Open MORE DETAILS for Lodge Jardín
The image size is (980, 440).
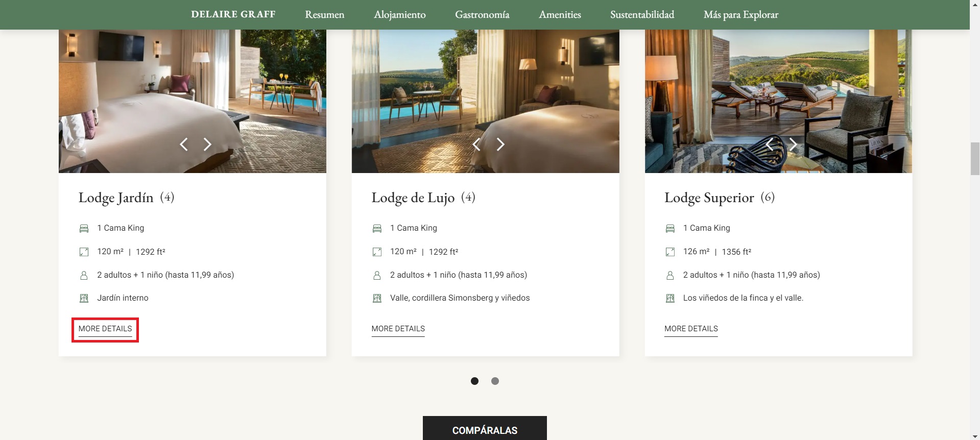click(x=105, y=329)
